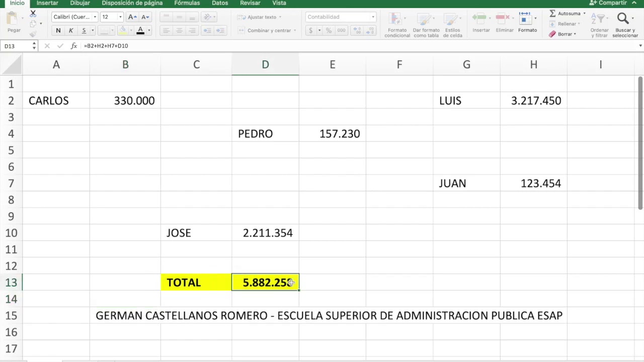The image size is (644, 362).
Task: Align text to the middle vertically
Action: point(179,17)
